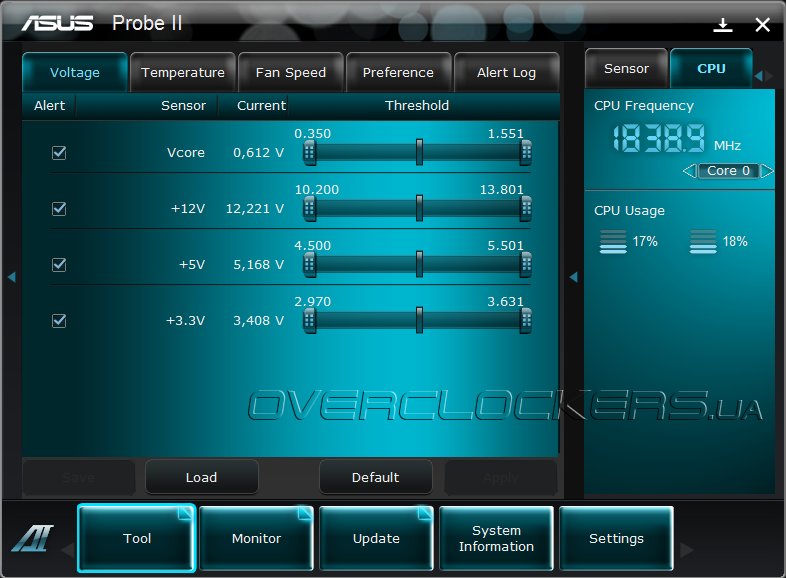The image size is (786, 578).
Task: Click +5V lower threshold slider handle
Action: tap(309, 265)
